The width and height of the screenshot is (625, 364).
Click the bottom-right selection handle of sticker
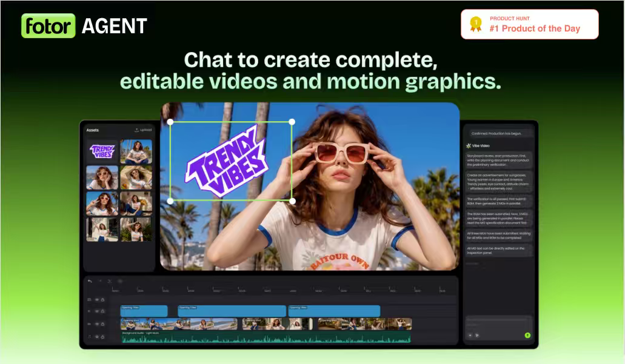coord(292,202)
